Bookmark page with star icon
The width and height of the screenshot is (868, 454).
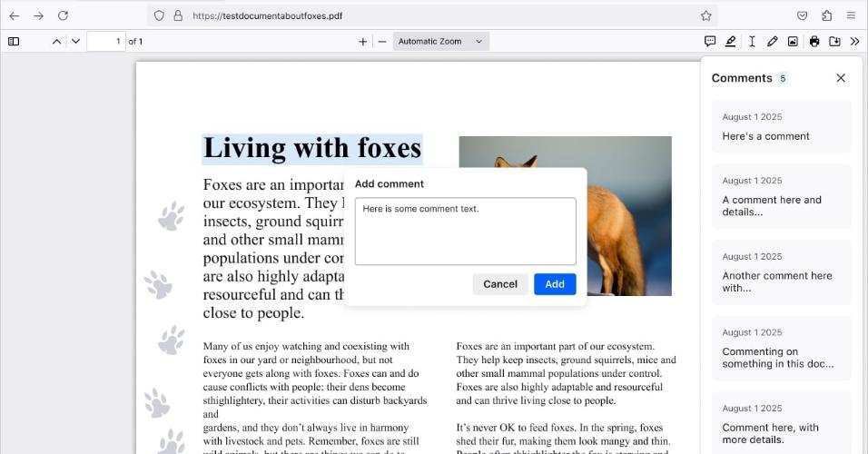click(x=705, y=15)
